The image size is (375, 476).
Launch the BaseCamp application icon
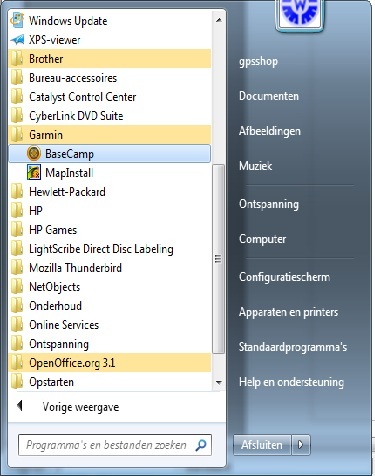pyautogui.click(x=34, y=154)
